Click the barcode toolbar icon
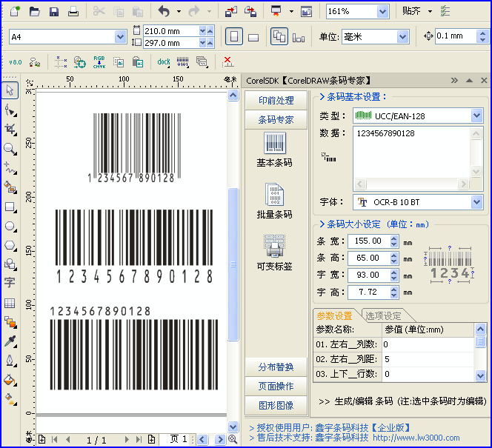Viewport: 492px width, 448px height. 183,62
